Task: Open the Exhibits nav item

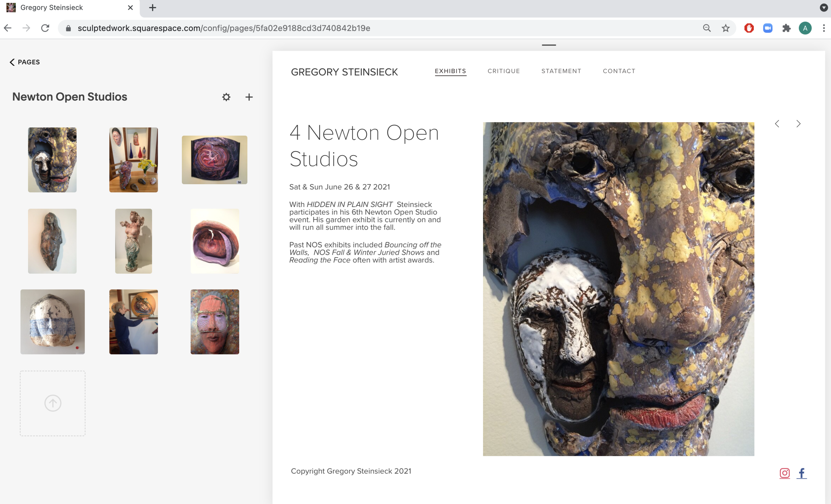Action: point(450,71)
